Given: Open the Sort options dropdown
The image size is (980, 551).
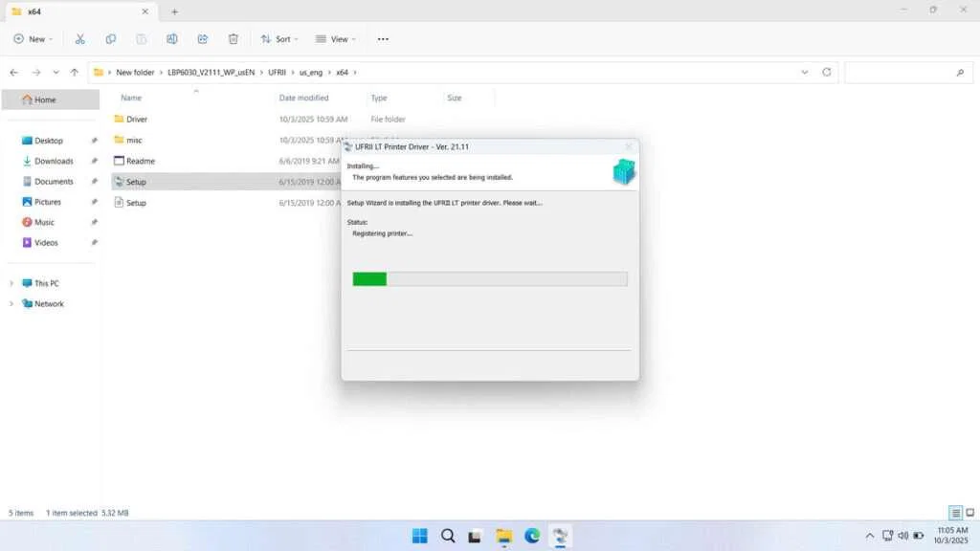Looking at the screenshot, I should [279, 39].
